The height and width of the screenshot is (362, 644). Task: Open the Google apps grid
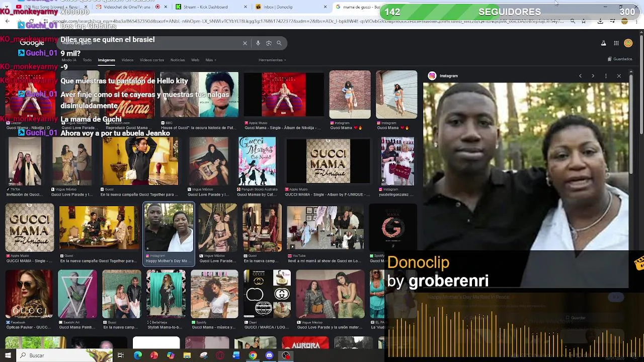pyautogui.click(x=616, y=43)
